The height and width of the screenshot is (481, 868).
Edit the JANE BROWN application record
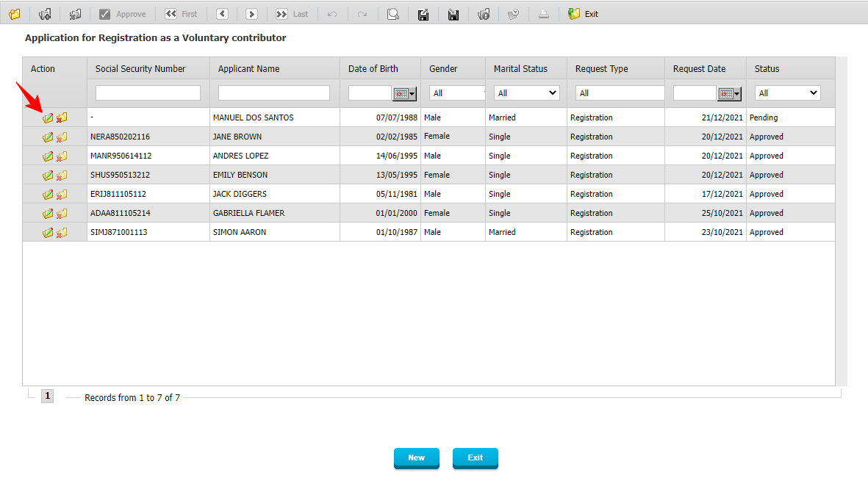[49, 137]
